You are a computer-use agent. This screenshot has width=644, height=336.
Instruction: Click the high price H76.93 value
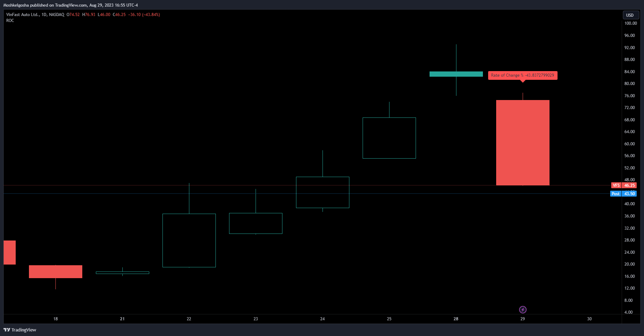click(89, 15)
